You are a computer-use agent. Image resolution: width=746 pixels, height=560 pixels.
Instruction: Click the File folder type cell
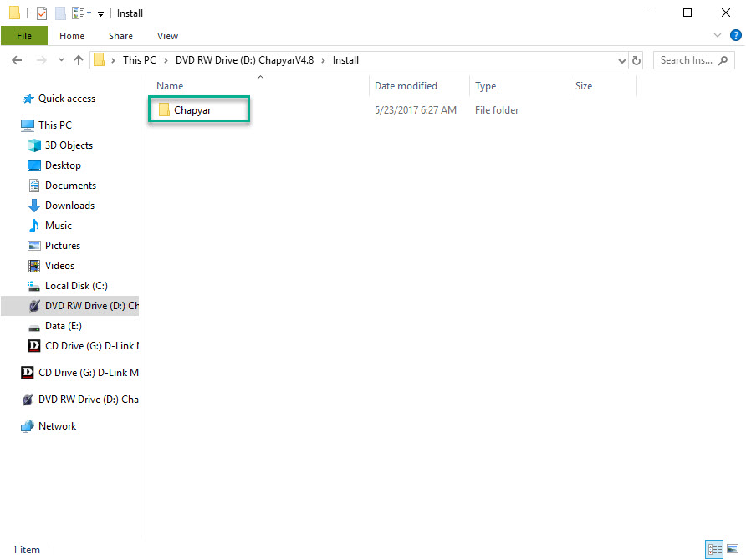coord(497,110)
